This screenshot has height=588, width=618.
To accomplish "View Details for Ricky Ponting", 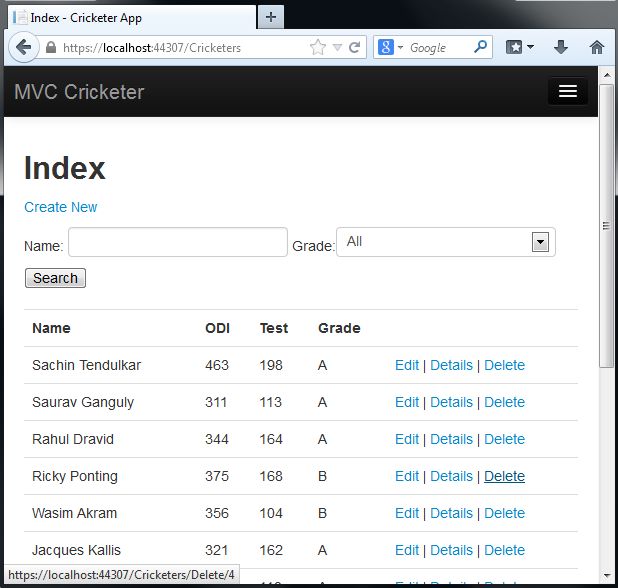I will (x=451, y=476).
